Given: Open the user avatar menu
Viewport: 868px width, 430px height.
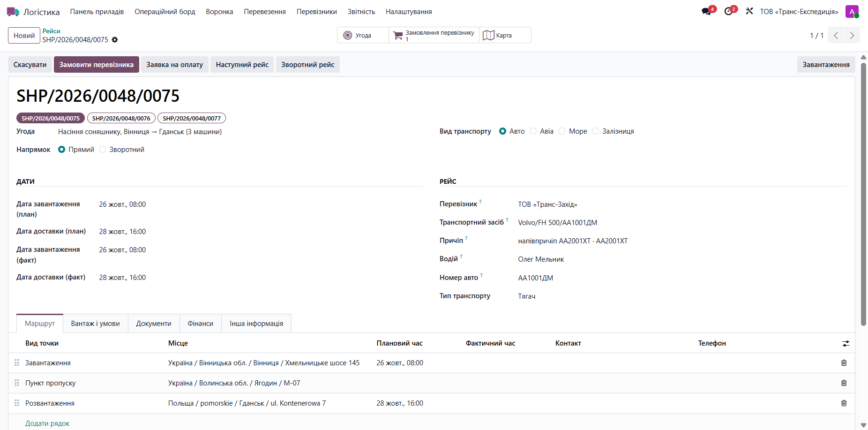Looking at the screenshot, I should coord(852,12).
